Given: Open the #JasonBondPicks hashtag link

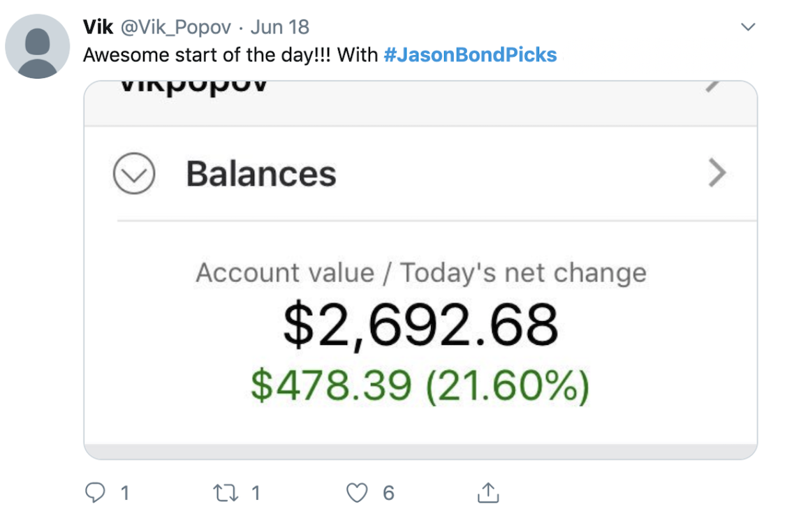Looking at the screenshot, I should coord(470,54).
